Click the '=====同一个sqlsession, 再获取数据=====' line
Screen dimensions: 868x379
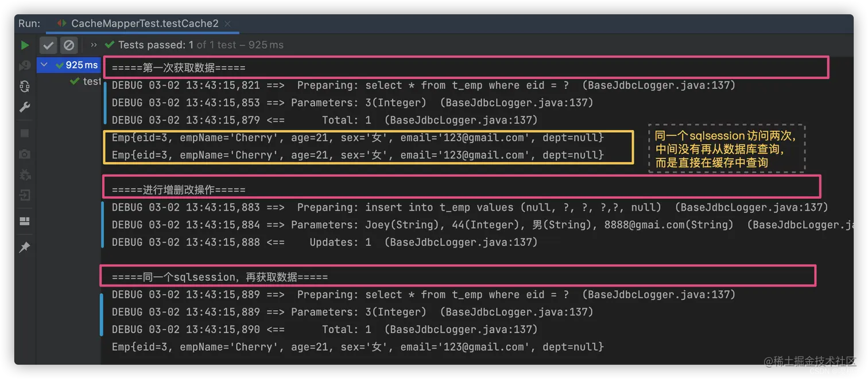tap(220, 277)
